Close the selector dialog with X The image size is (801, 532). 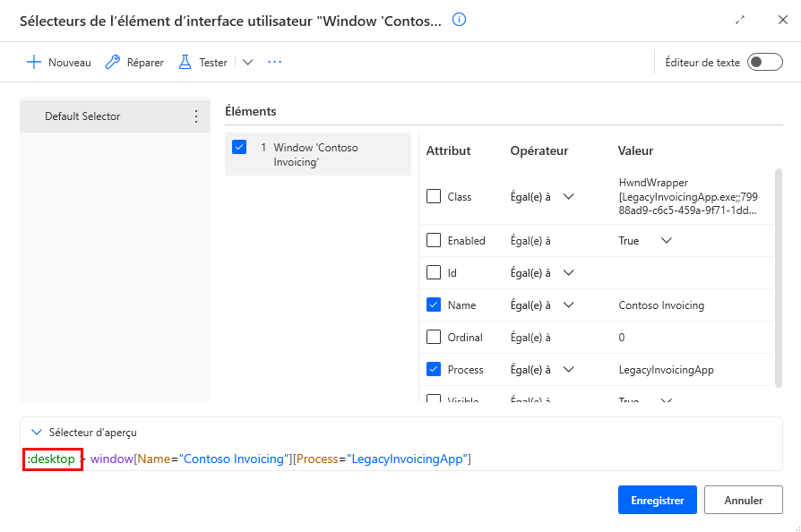782,20
